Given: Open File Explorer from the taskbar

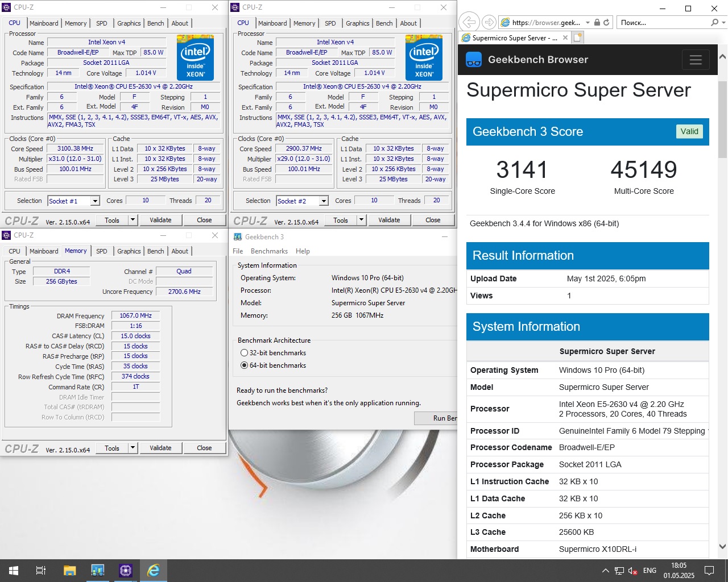Looking at the screenshot, I should [69, 571].
